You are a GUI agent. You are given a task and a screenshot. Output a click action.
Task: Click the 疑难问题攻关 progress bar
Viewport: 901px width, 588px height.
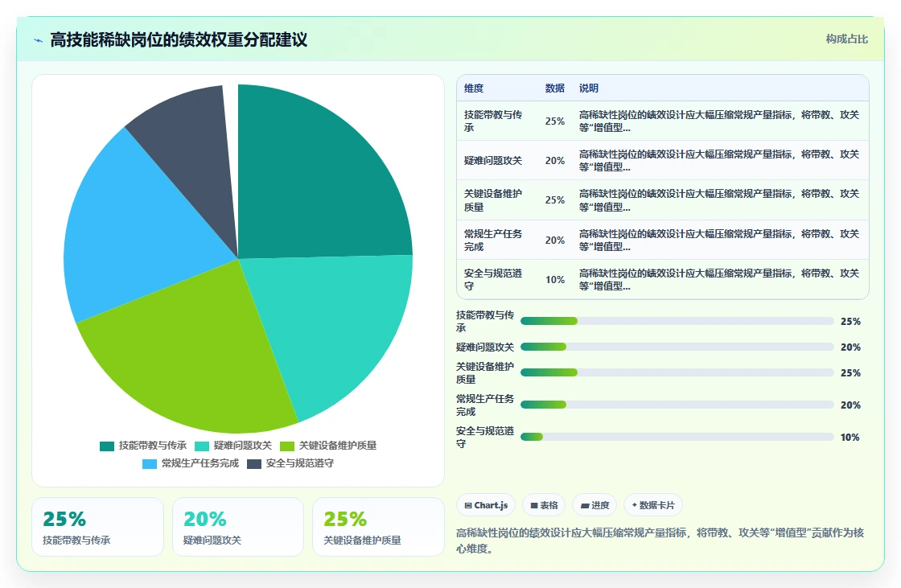tap(677, 347)
